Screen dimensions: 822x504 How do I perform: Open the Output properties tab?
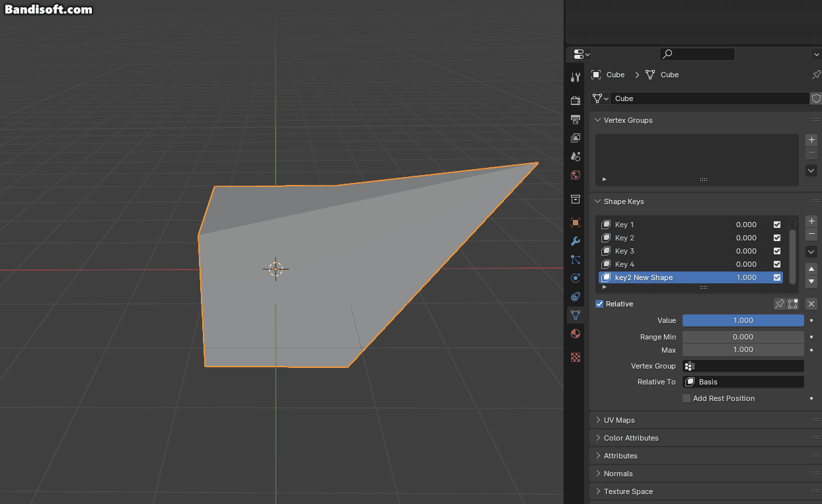[576, 119]
